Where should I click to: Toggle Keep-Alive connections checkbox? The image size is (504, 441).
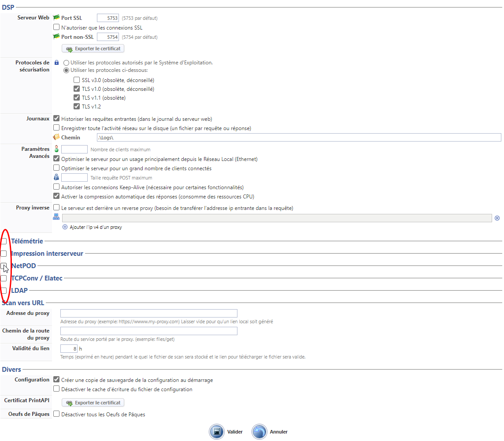(56, 187)
